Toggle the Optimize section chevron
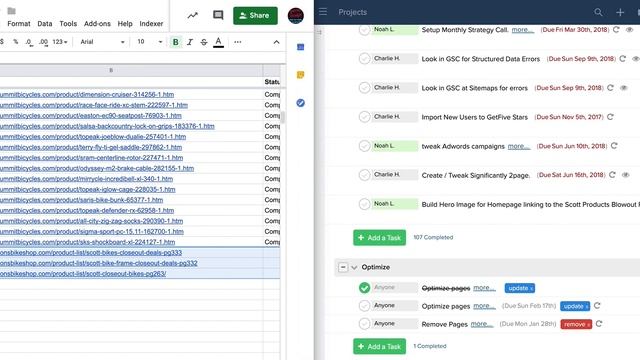Viewport: 640px width, 360px height. [354, 267]
